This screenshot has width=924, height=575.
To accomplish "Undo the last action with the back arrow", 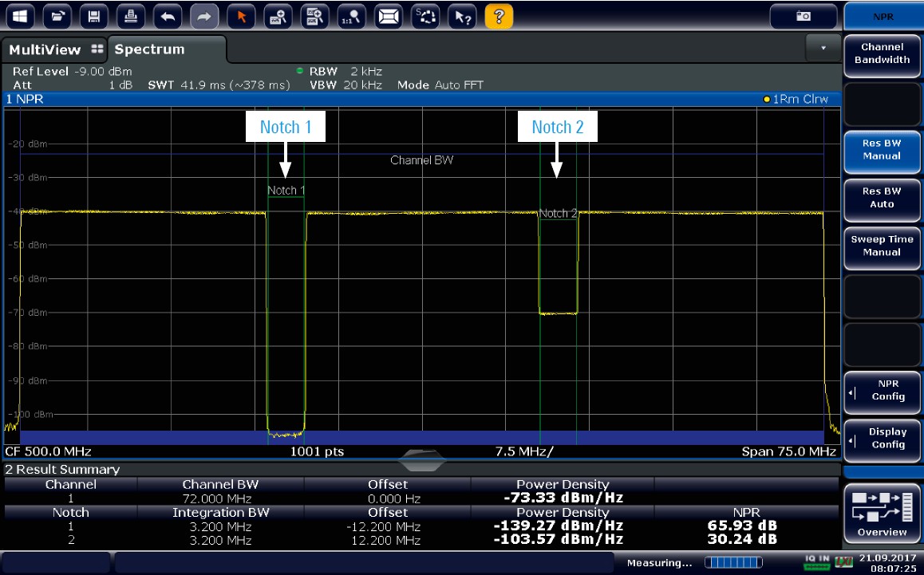I will tap(168, 16).
